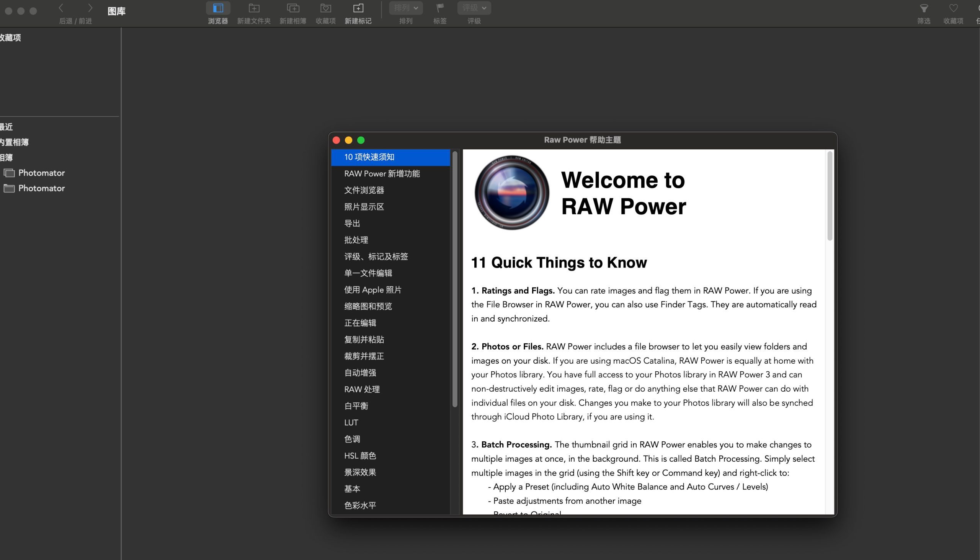This screenshot has width=980, height=560.
Task: Open help topic 缩略图和预览
Action: click(390, 306)
